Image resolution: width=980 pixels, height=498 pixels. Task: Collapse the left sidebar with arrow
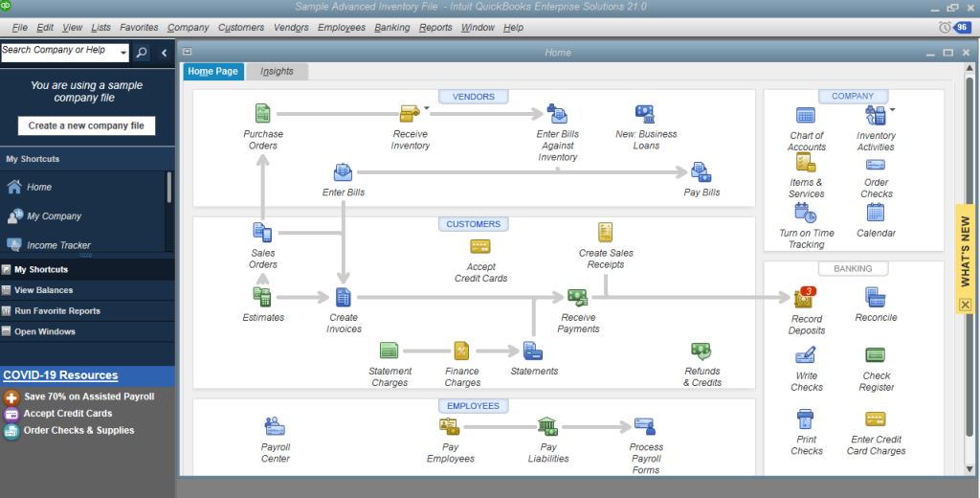[164, 53]
